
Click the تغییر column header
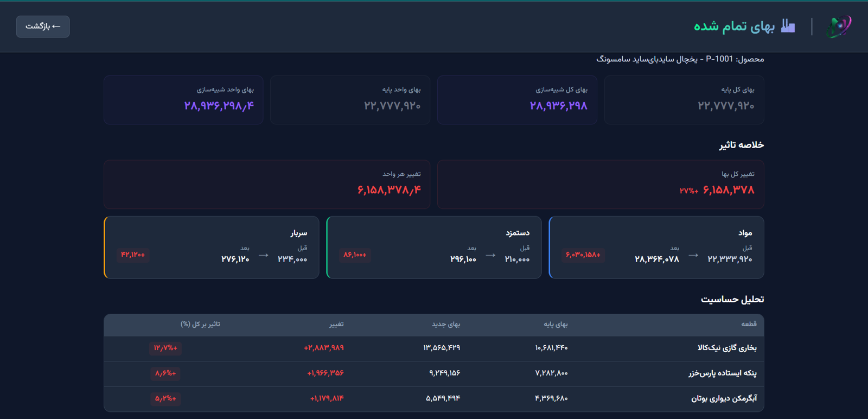tap(336, 324)
